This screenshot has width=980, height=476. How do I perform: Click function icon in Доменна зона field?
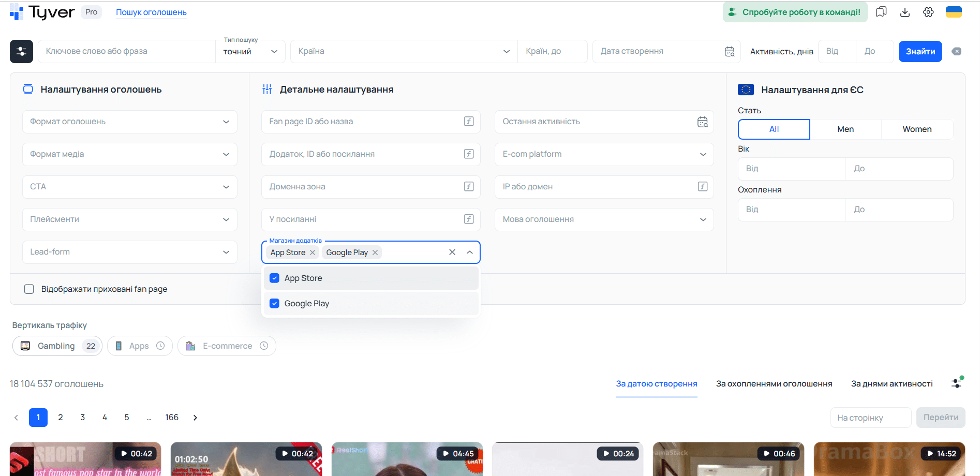tap(469, 187)
